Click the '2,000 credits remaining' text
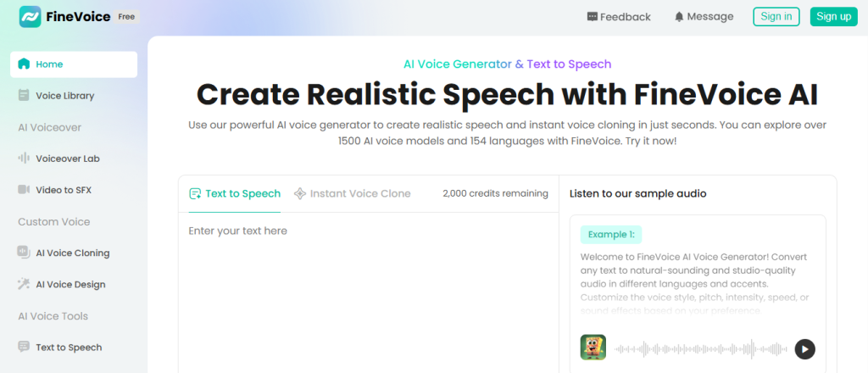Viewport: 868px width, 373px height. (x=495, y=193)
